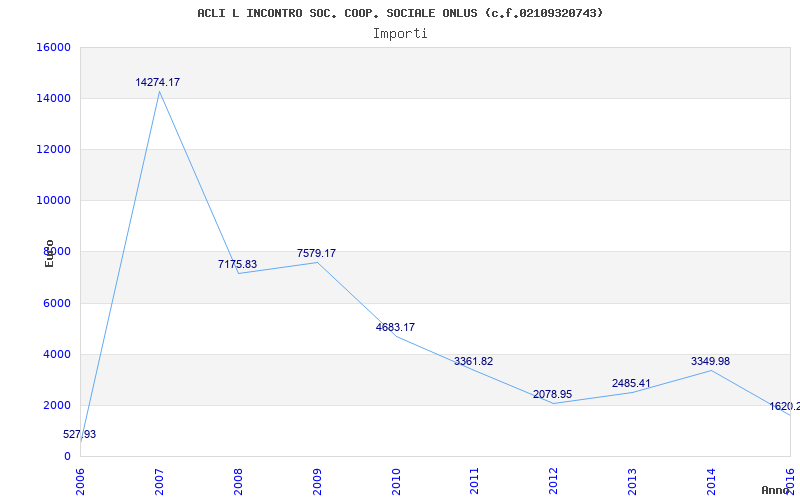800x500 pixels.
Task: Click the 3361.82 data label
Action: tap(473, 361)
